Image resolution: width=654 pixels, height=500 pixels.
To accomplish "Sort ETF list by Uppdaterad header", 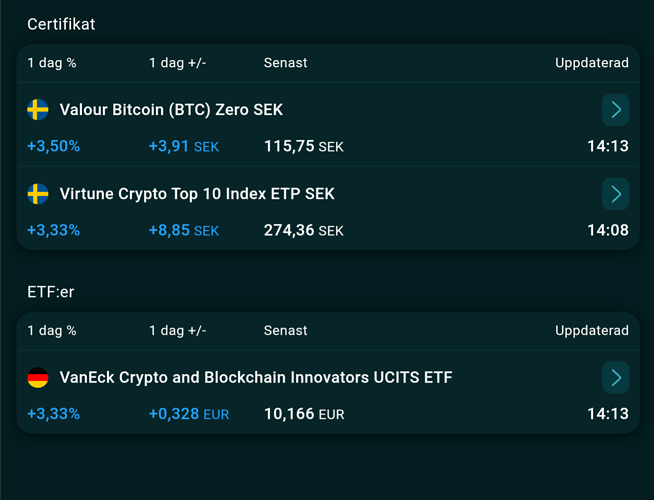I will (592, 331).
